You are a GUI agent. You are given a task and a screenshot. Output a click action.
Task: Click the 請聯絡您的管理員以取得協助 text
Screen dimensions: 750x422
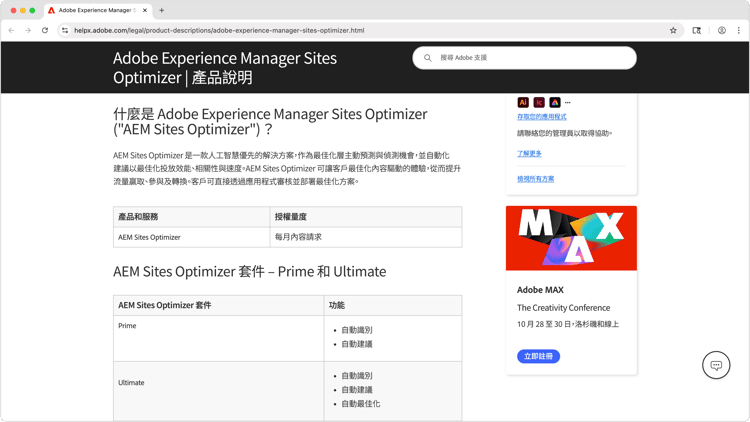coord(564,133)
